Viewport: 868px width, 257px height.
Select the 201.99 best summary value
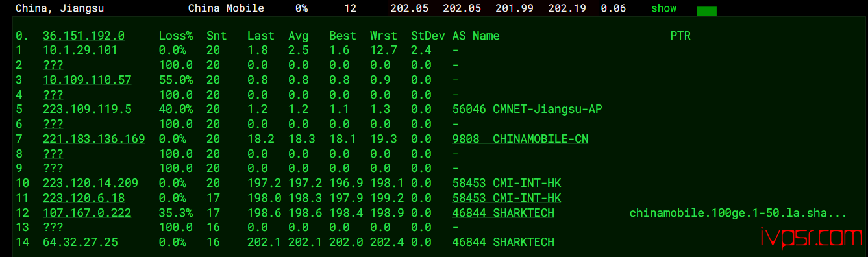click(514, 8)
